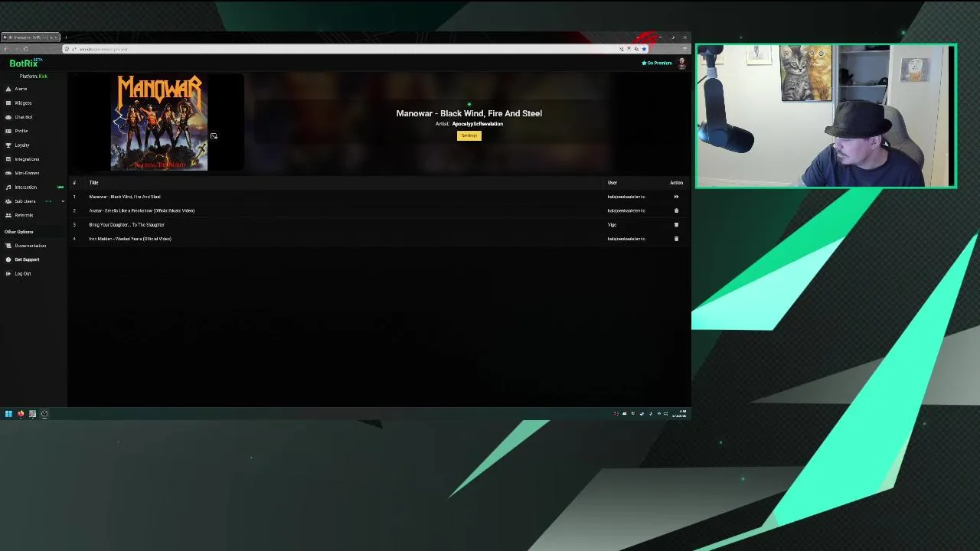Click the Log Out arrow icon
This screenshot has height=551, width=980.
pyautogui.click(x=8, y=274)
